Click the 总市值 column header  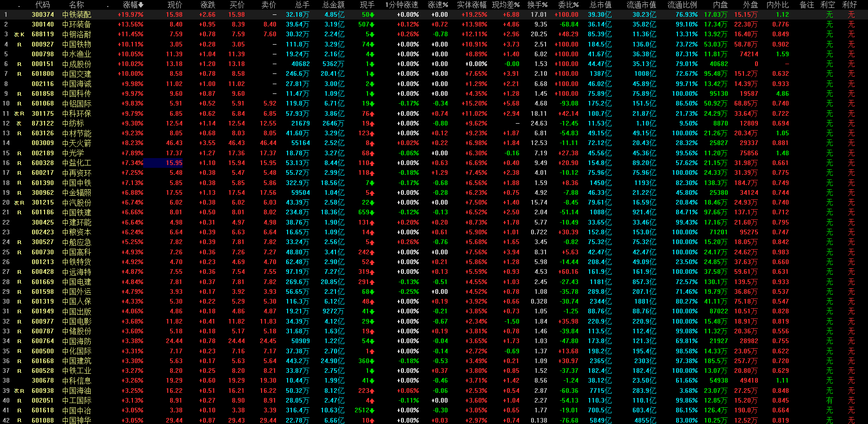tap(600, 5)
